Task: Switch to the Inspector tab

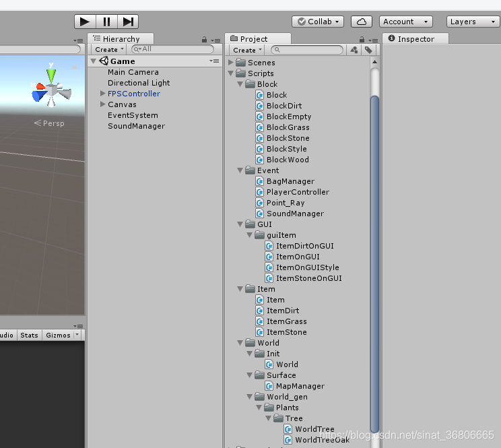Action: (415, 38)
